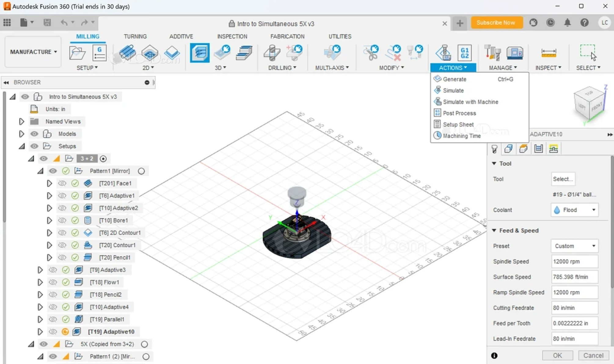Click the Cancel button

pyautogui.click(x=593, y=355)
